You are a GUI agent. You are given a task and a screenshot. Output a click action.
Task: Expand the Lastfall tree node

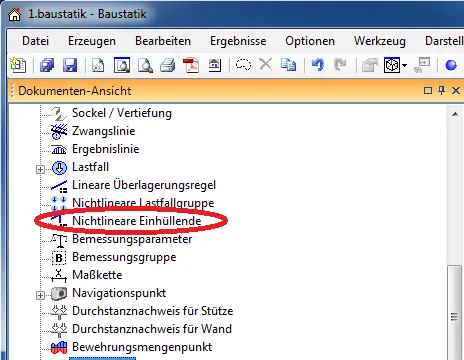[x=40, y=169]
